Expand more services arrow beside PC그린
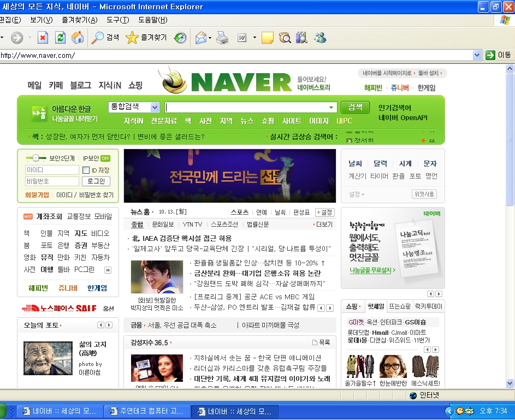 (x=108, y=270)
